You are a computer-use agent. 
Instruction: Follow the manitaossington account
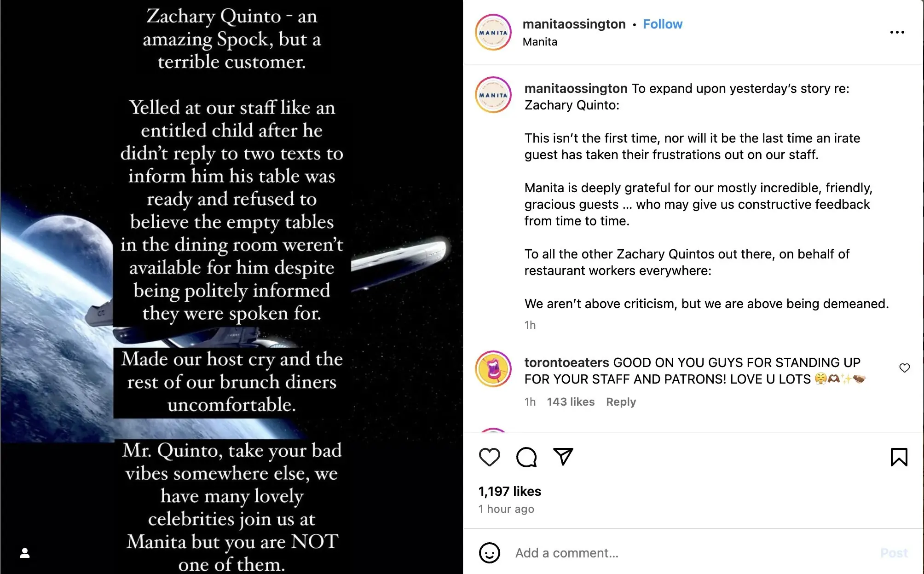(662, 24)
